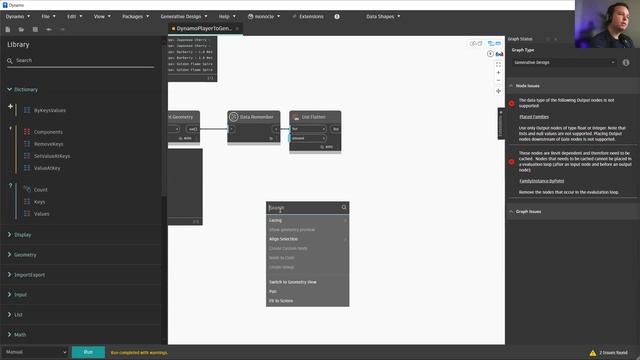Click the Run button
Viewport: 640px width, 360px height.
click(88, 352)
